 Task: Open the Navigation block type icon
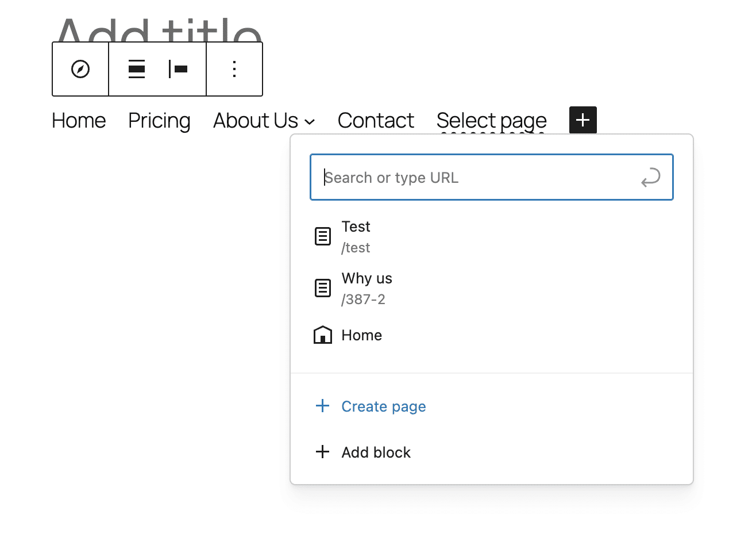click(80, 69)
